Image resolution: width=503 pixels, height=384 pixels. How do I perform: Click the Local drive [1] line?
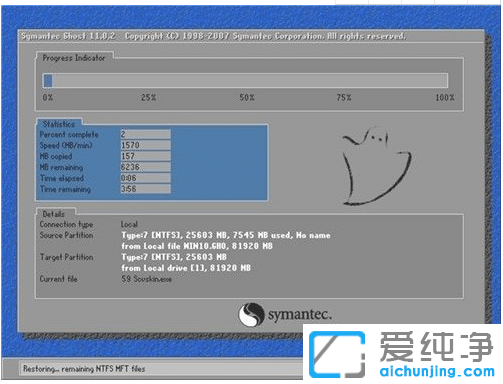click(186, 268)
